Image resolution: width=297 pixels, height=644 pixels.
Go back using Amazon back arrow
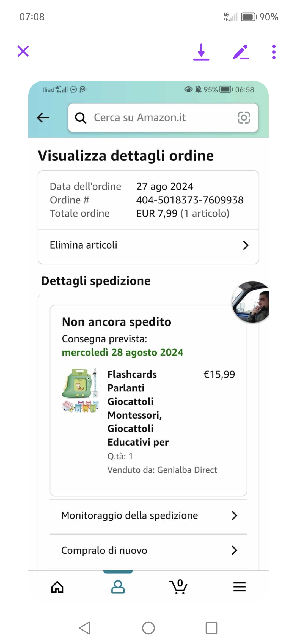tap(43, 118)
